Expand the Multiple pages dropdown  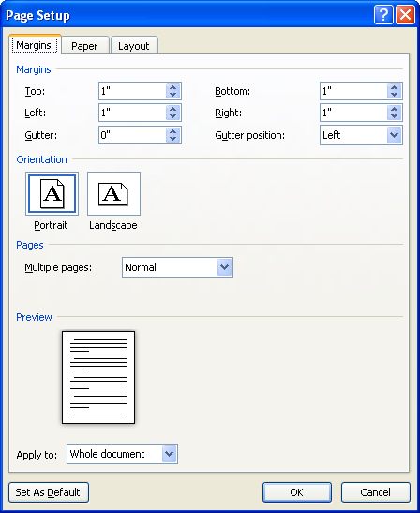tap(224, 267)
